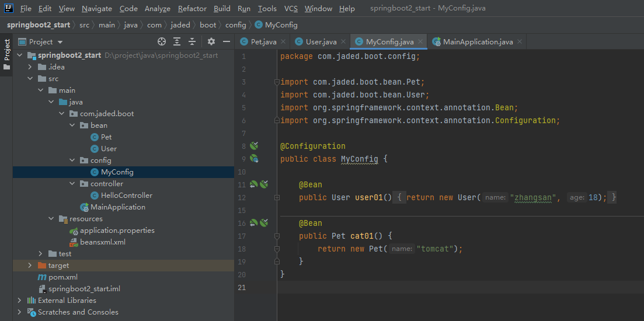Collapse the controller package
The height and width of the screenshot is (321, 644).
tap(72, 183)
